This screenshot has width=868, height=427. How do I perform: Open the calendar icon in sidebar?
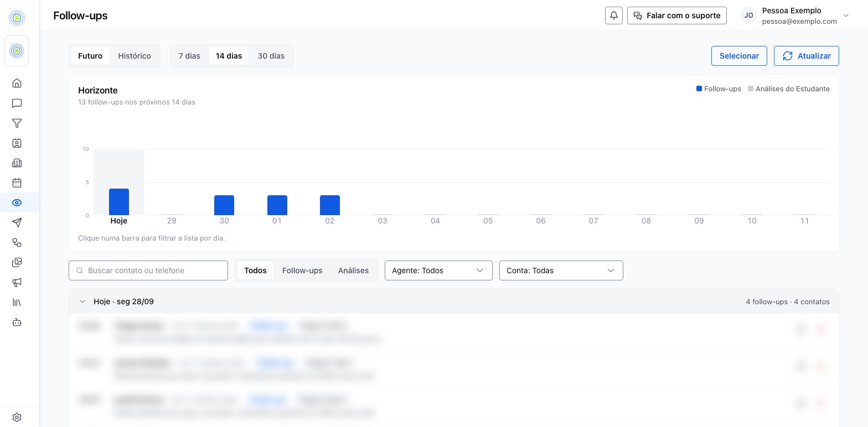pyautogui.click(x=17, y=183)
